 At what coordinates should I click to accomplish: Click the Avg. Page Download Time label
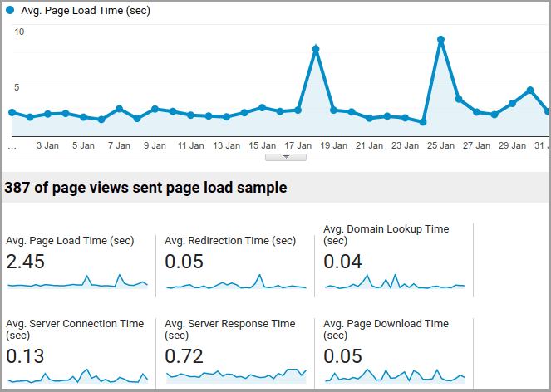click(x=386, y=329)
